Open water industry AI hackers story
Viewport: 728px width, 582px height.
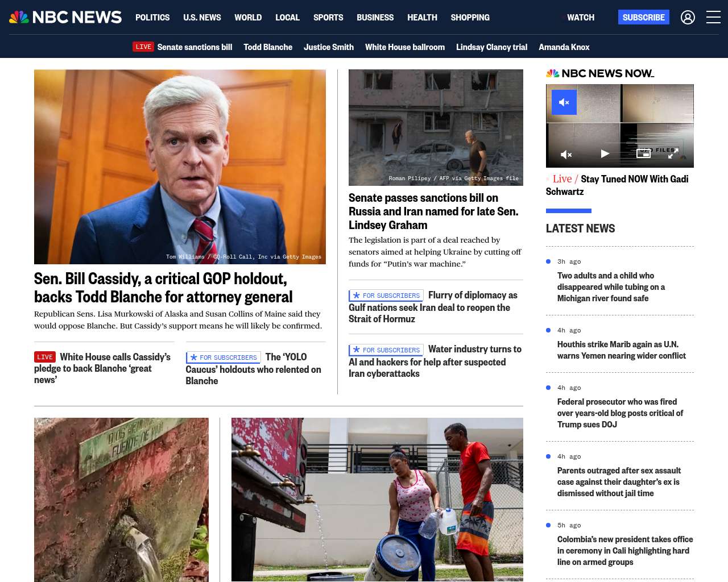point(435,361)
